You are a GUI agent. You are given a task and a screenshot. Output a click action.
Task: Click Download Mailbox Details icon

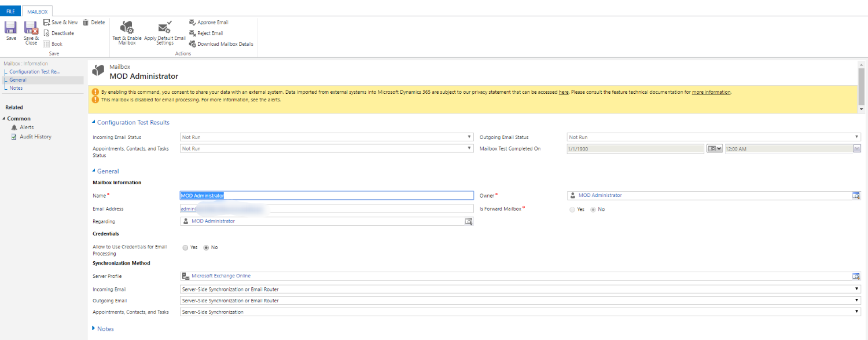click(193, 43)
